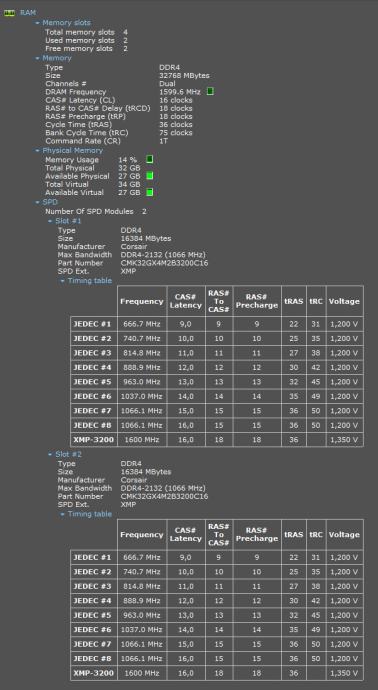This screenshot has width=378, height=690.
Task: Click JEDEC #4 row in Slot #1 table
Action: click(x=217, y=367)
